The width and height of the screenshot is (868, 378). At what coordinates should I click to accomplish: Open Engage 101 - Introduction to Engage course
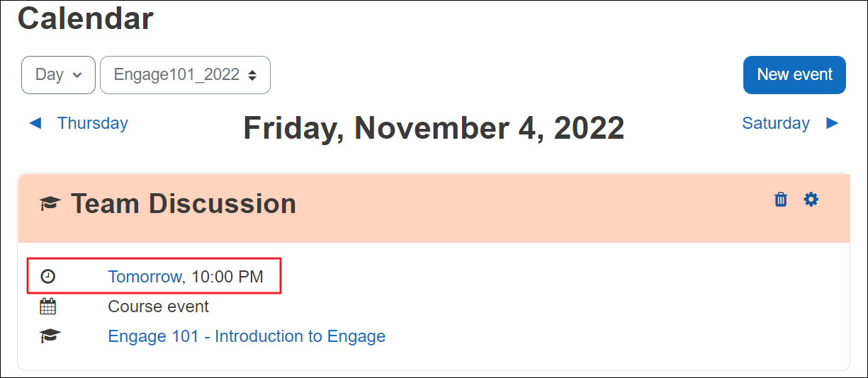tap(247, 336)
